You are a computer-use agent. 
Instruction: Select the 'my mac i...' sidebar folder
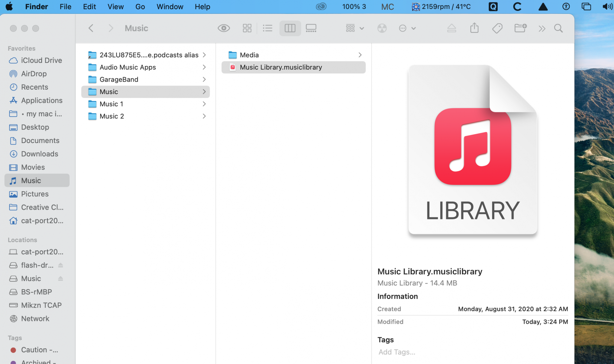point(37,114)
